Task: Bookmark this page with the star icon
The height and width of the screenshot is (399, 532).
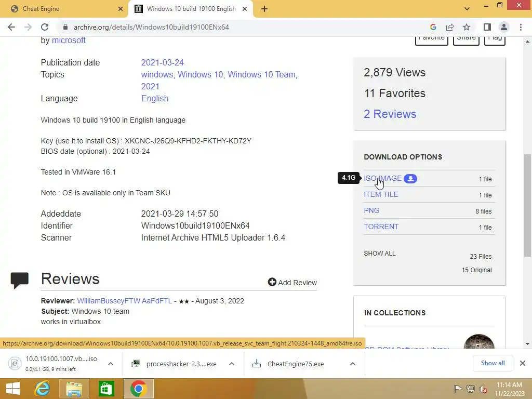Action: point(467,27)
